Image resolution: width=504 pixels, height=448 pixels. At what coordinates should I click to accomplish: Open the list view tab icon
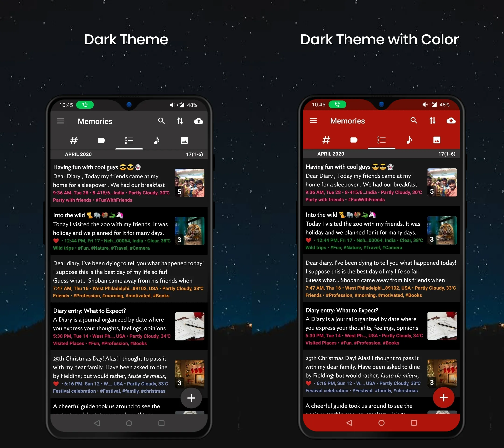[128, 140]
